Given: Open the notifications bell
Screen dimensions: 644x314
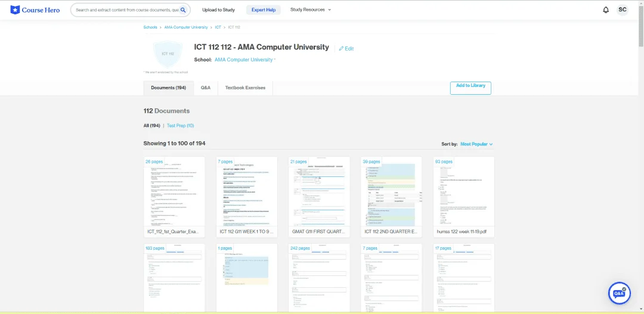Looking at the screenshot, I should tap(606, 10).
